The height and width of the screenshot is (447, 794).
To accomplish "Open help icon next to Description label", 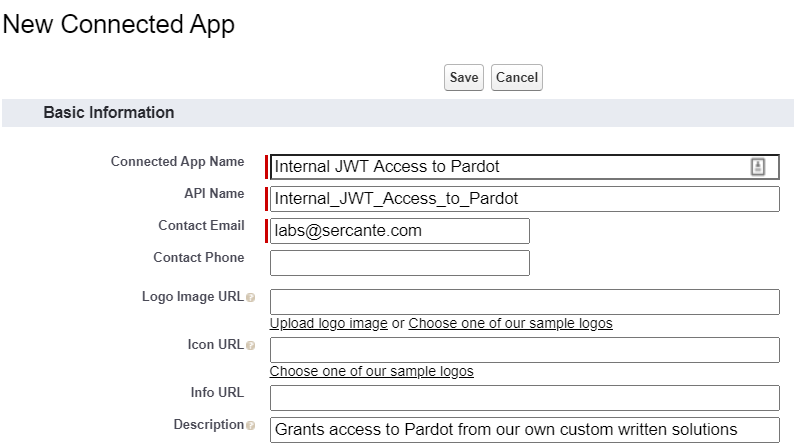I will point(250,426).
